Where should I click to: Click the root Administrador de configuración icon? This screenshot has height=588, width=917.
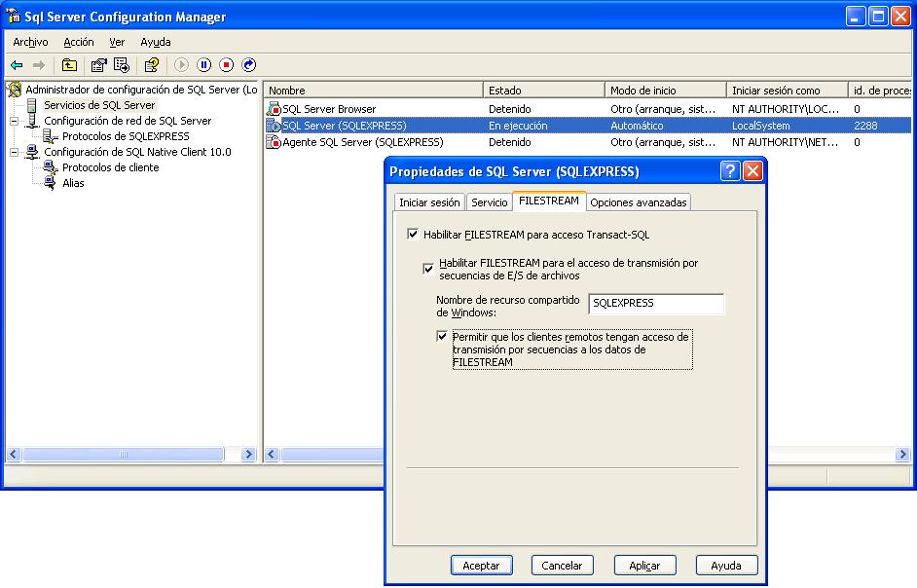tap(15, 90)
